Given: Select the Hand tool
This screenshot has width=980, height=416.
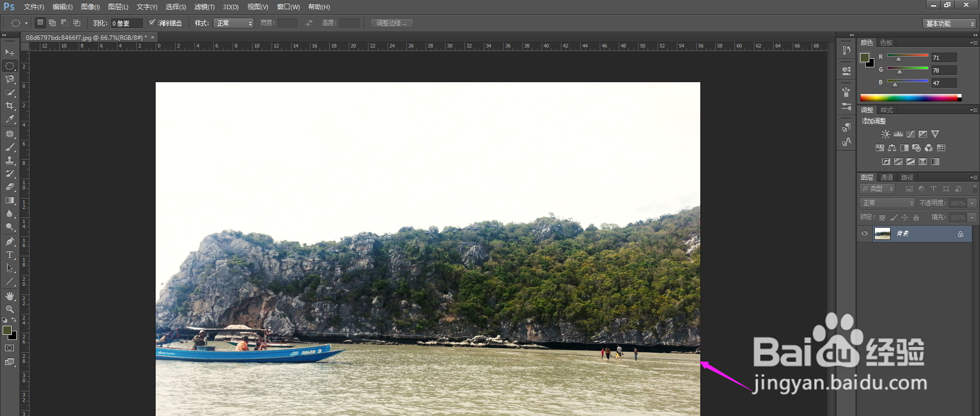Looking at the screenshot, I should click(10, 296).
